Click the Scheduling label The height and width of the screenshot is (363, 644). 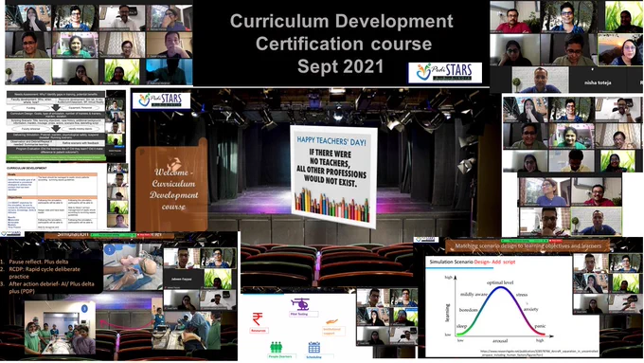tap(314, 356)
